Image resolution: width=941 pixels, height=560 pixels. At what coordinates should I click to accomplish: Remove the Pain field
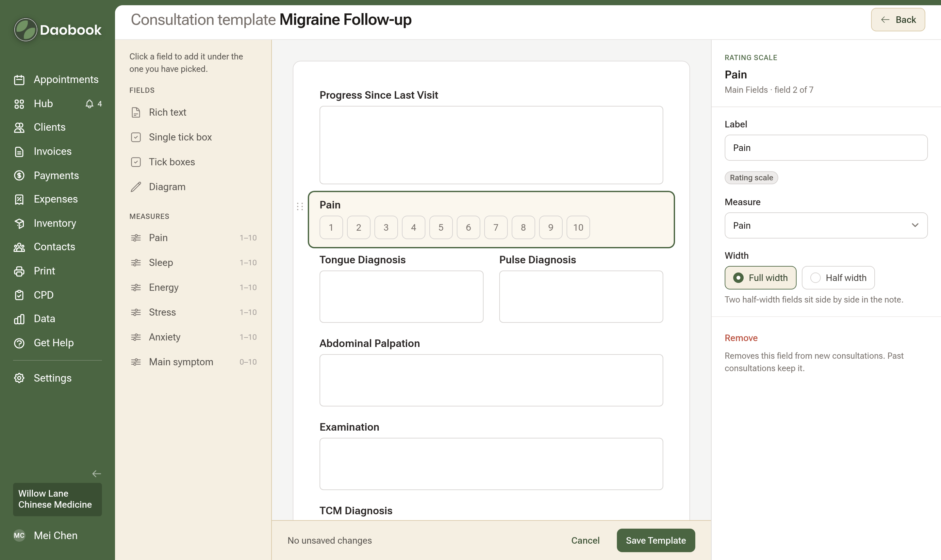tap(741, 338)
